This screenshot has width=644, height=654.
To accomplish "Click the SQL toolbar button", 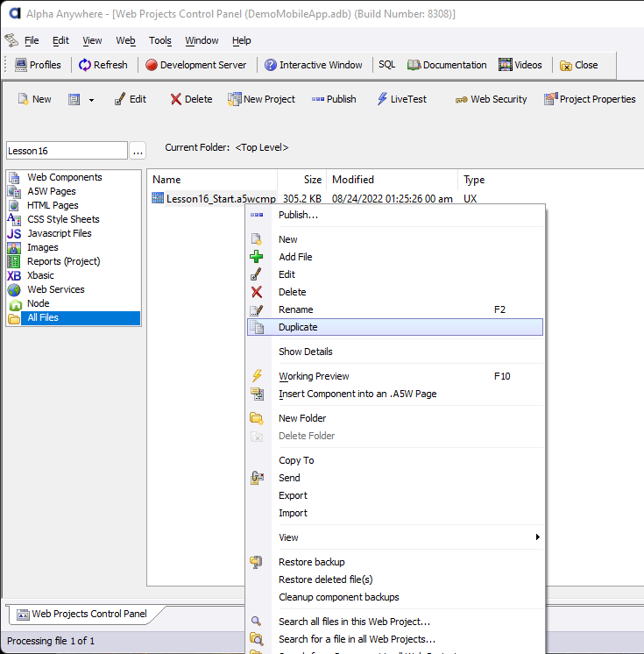I will 386,65.
